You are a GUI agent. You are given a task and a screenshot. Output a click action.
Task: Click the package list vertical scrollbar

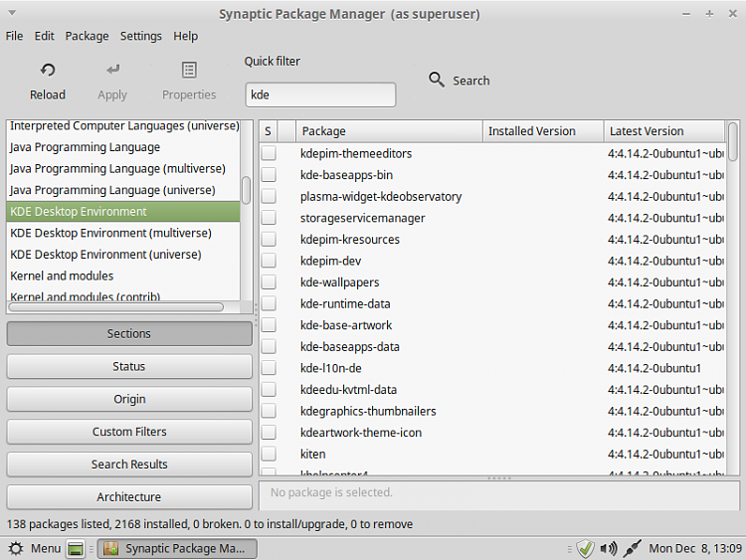coord(733,142)
